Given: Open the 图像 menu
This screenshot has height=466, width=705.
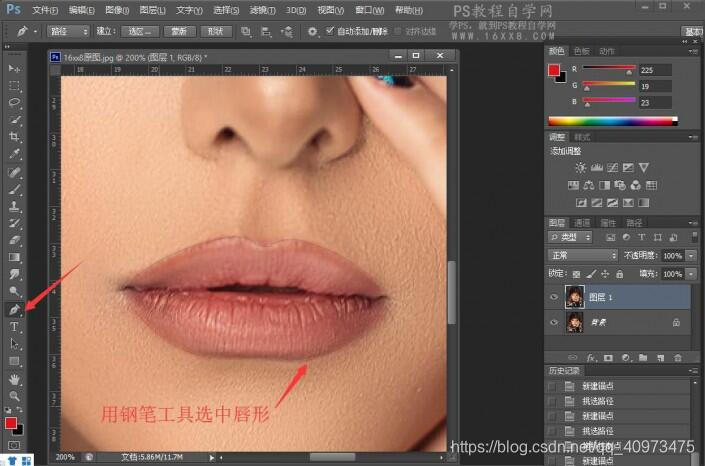Looking at the screenshot, I should tap(117, 10).
